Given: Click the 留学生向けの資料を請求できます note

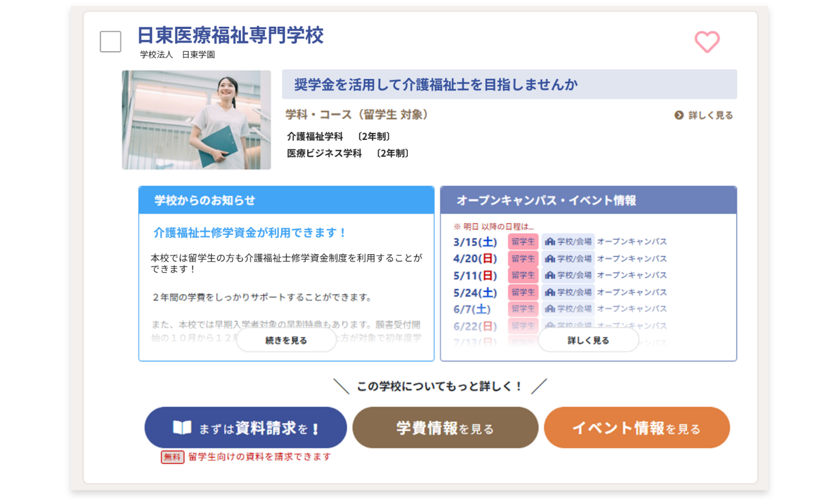Looking at the screenshot, I should pyautogui.click(x=260, y=457).
